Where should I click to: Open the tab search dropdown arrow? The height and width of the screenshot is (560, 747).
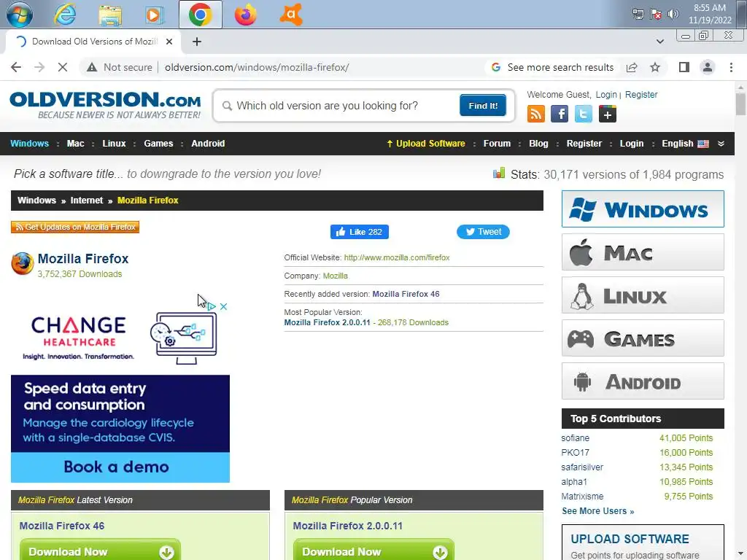coord(659,42)
